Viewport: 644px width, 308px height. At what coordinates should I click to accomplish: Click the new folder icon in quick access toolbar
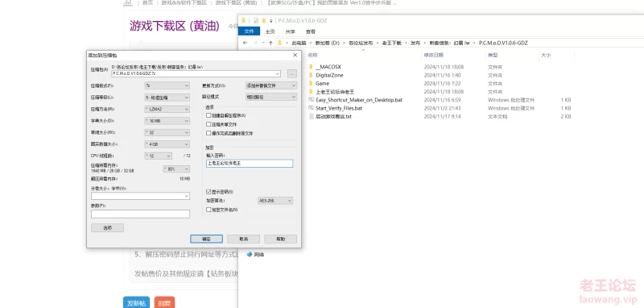coord(264,20)
